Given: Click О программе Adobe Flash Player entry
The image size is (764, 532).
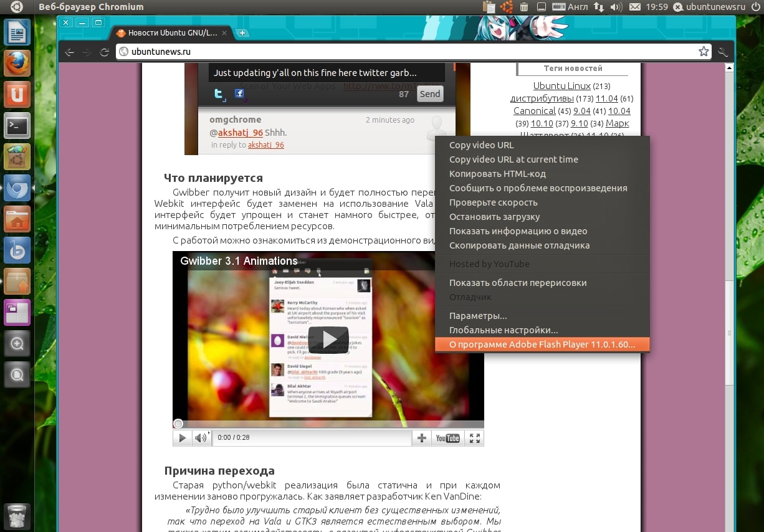Looking at the screenshot, I should 542,344.
